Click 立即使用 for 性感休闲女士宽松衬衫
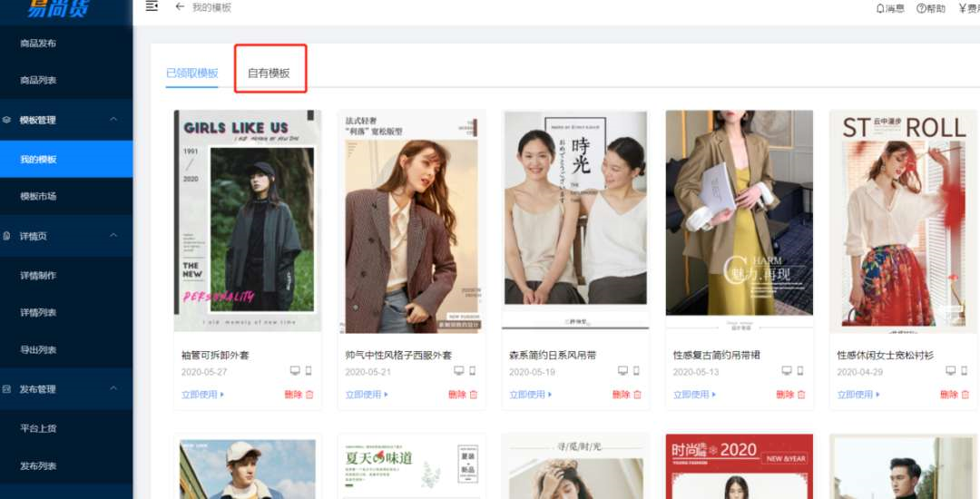Screen dimensions: 980x499 point(858,395)
